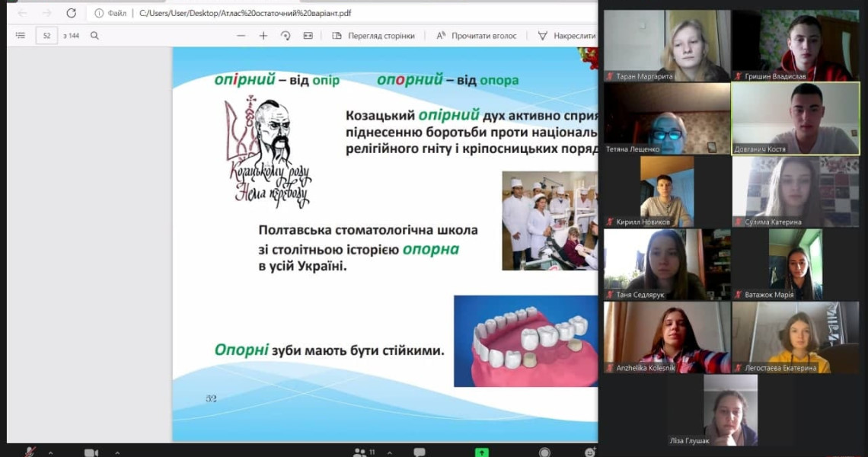The image size is (868, 457).
Task: Open the PDF table of contents icon
Action: [21, 36]
